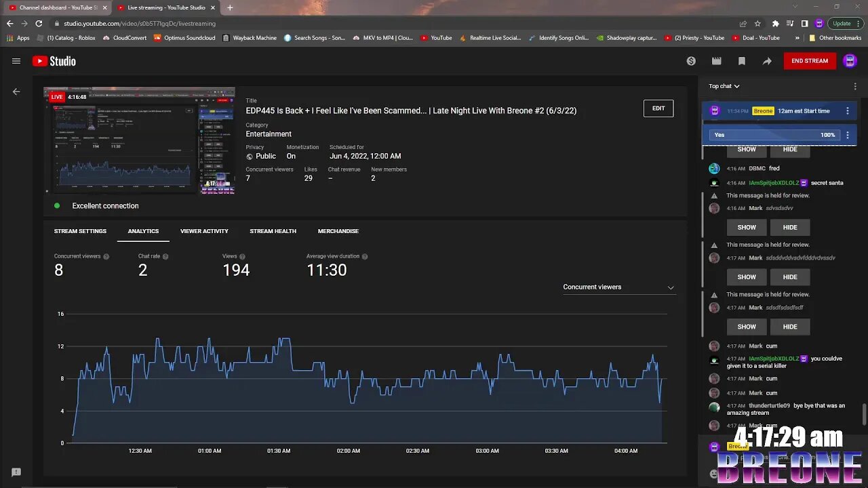The height and width of the screenshot is (488, 868).
Task: Open the Chrome profile avatar in toolbar
Action: pos(819,23)
